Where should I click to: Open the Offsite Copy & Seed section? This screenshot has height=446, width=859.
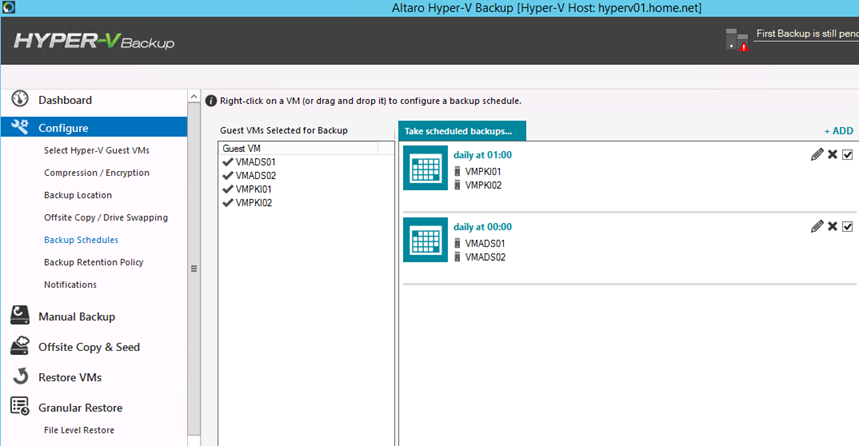(x=89, y=347)
